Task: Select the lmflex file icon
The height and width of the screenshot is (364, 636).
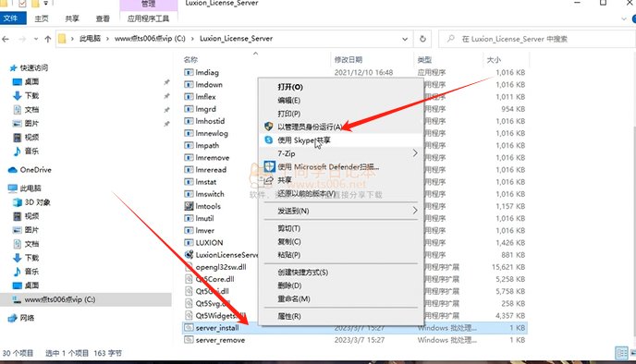Action: (x=189, y=97)
